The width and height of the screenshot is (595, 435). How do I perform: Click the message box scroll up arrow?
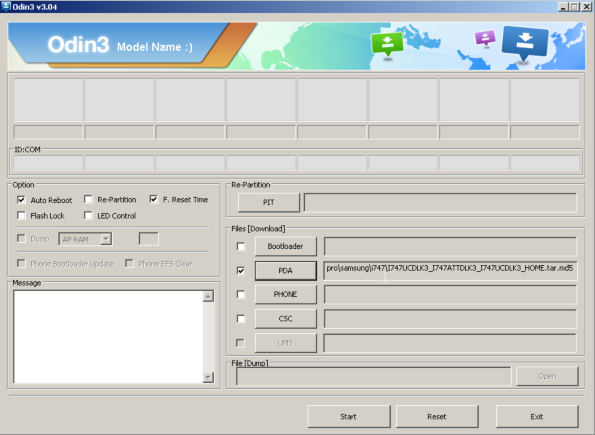click(208, 296)
